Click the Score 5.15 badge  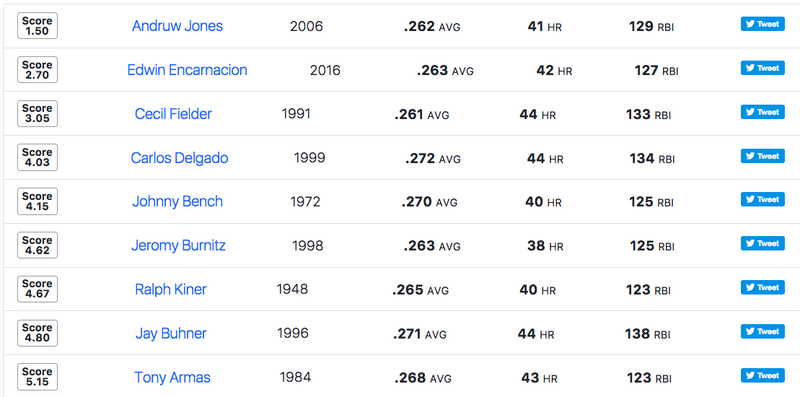(x=37, y=377)
